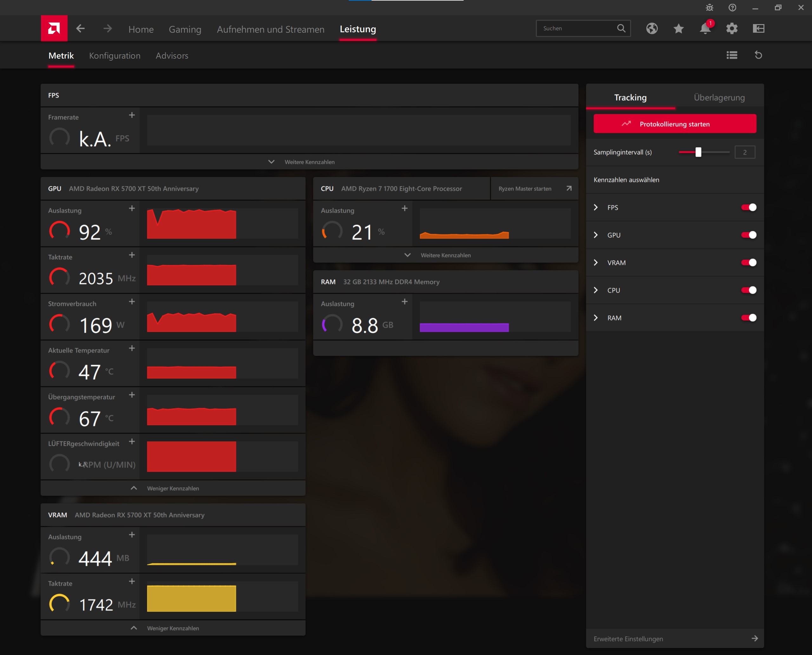Open the bug report icon
Screen dimensions: 812x655
[x=709, y=8]
